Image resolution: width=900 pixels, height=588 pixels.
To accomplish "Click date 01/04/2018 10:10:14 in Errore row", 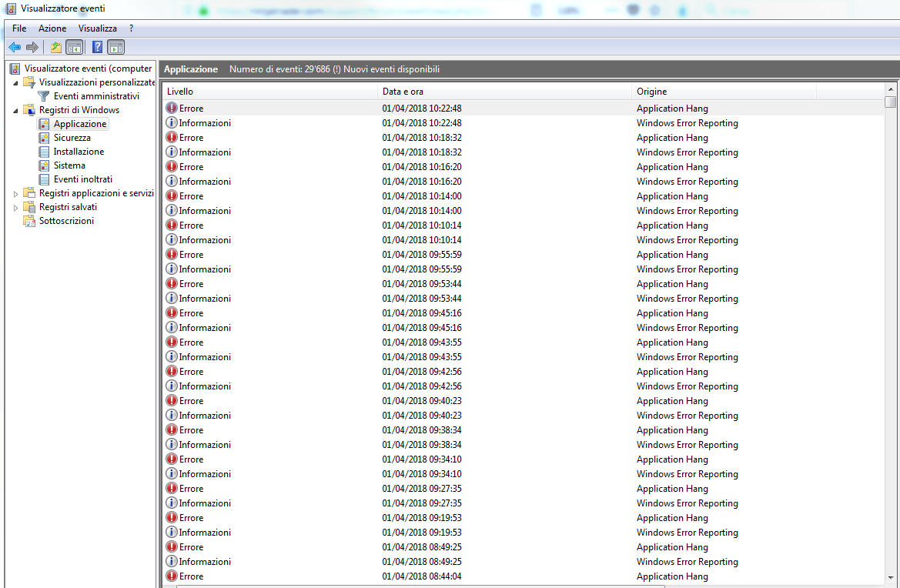I will point(422,225).
